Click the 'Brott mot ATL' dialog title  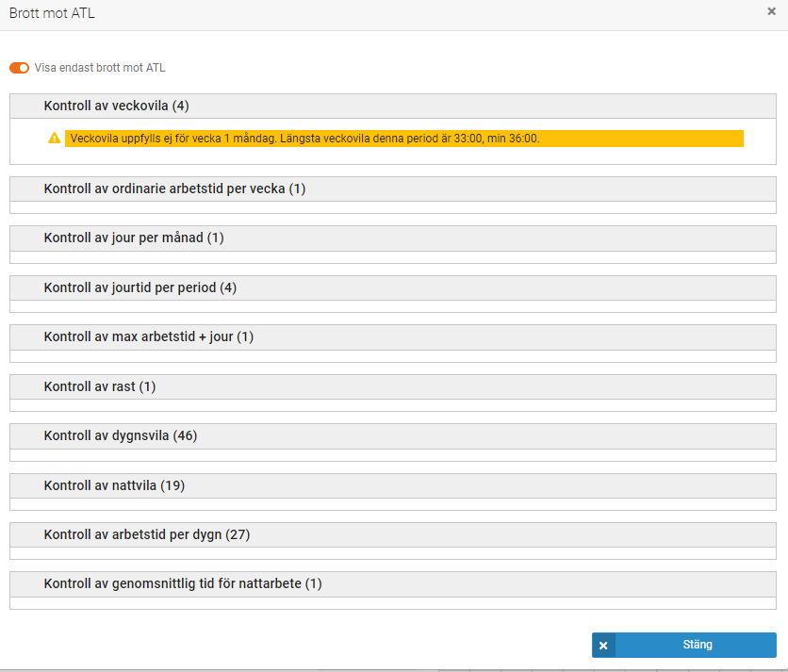pos(52,14)
